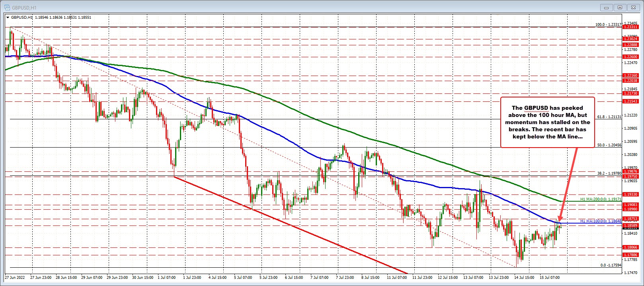Click the 100.0 - 1.23317 Fibonacci label
Viewport: 644px width, 286px height.
tap(608, 24)
